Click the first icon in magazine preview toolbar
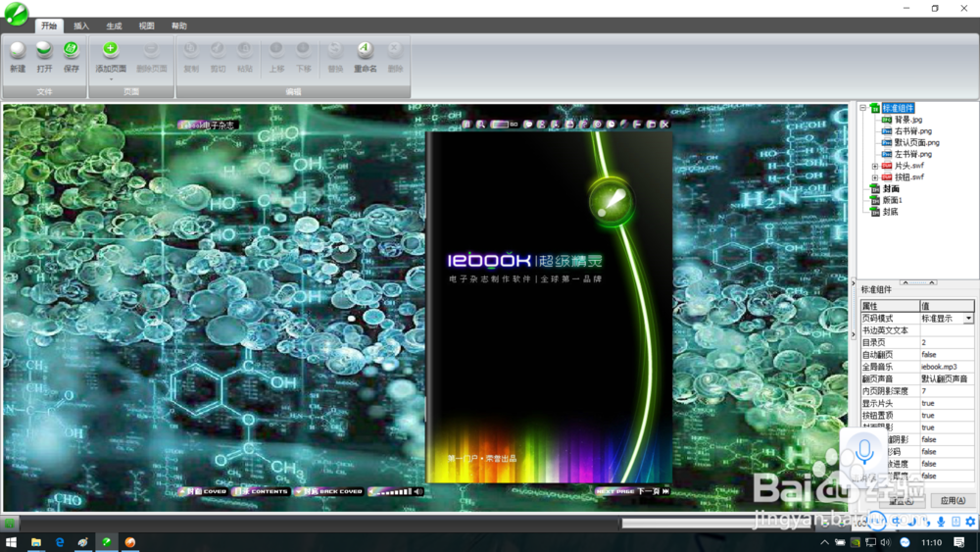 pos(466,125)
